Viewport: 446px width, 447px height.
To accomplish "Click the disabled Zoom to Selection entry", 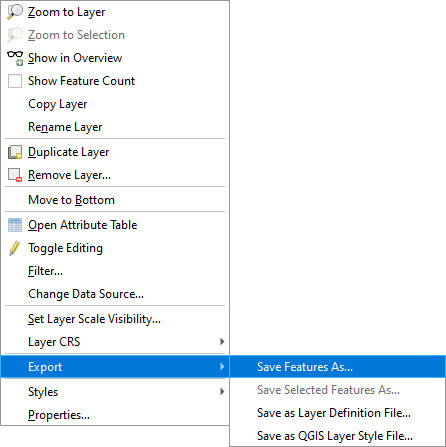I will [x=115, y=35].
